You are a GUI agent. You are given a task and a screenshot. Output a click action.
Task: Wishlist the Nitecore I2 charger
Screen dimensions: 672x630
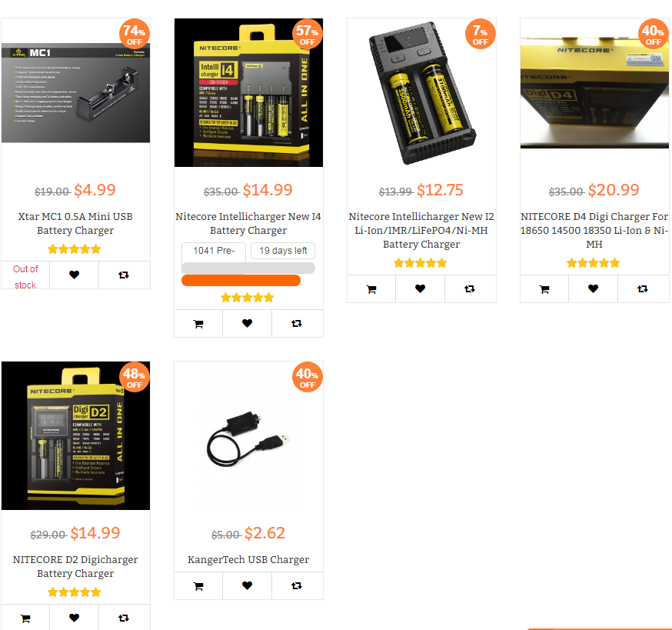[420, 289]
